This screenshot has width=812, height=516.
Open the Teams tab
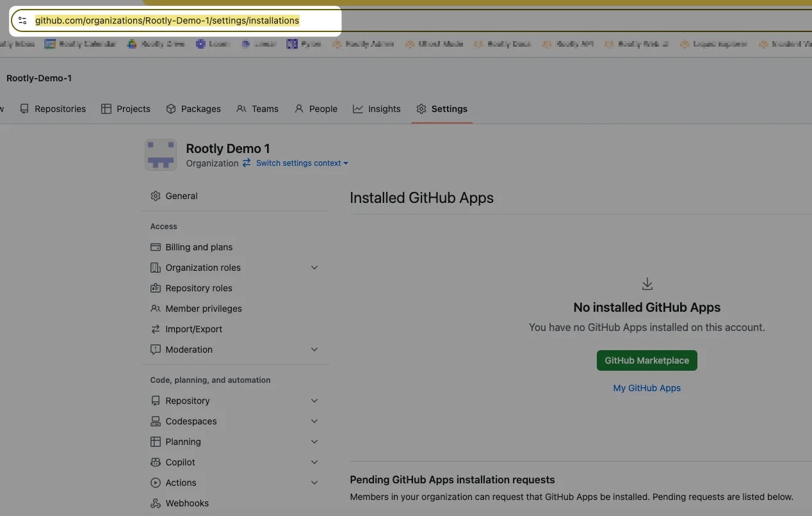[257, 109]
